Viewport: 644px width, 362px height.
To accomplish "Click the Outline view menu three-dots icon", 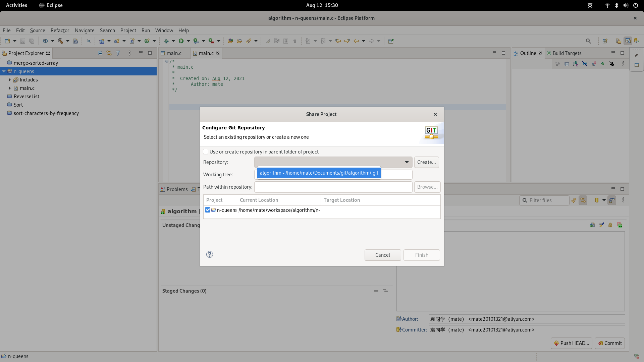I will tap(623, 64).
